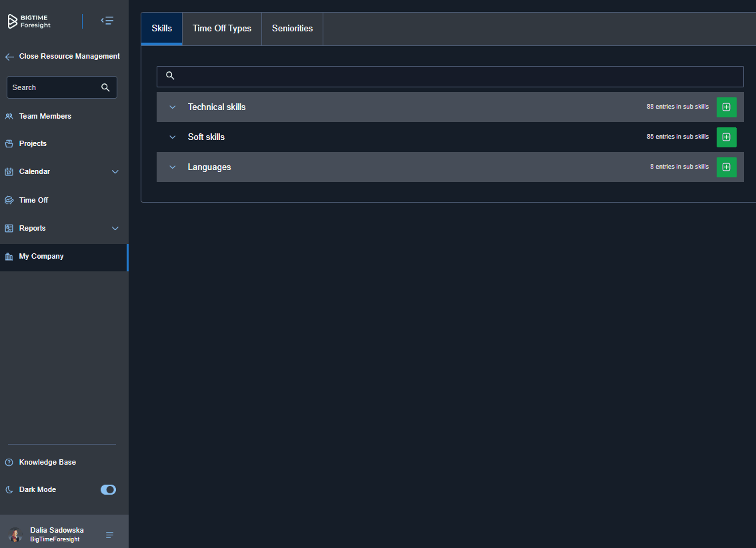756x548 pixels.
Task: Add a sub skill to Technical skills
Action: coord(726,107)
